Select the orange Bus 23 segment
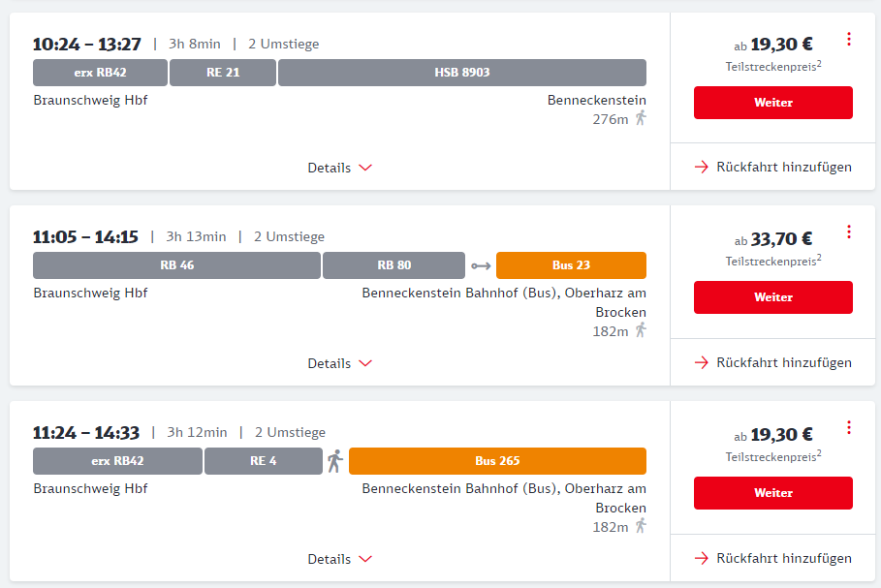881x588 pixels. [x=571, y=265]
